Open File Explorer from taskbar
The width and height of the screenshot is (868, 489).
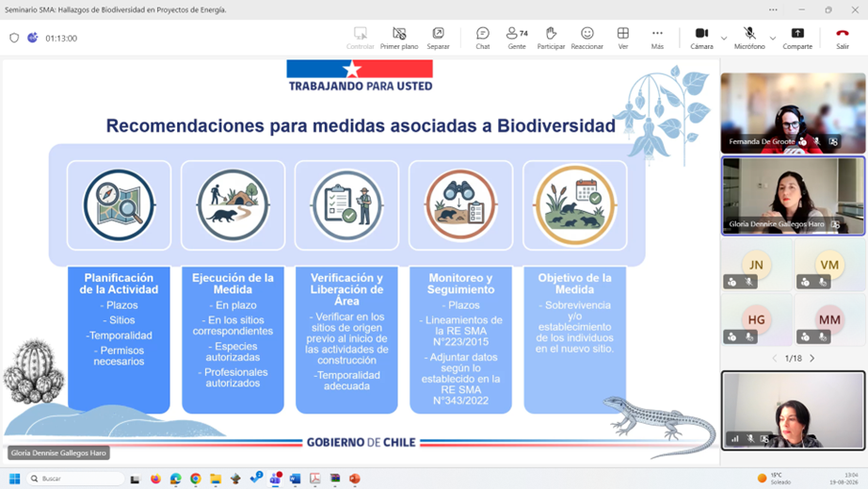(x=216, y=479)
